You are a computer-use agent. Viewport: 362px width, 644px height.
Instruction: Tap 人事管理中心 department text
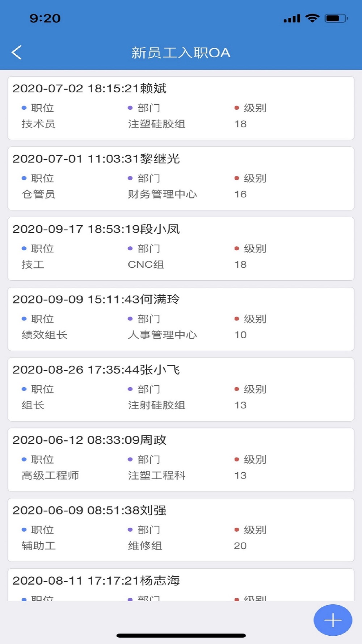click(x=162, y=335)
